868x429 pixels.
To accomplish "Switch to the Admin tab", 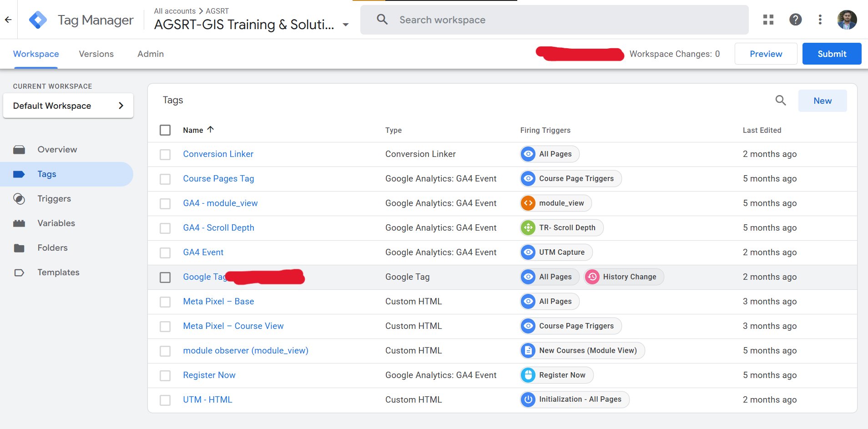I will tap(151, 54).
